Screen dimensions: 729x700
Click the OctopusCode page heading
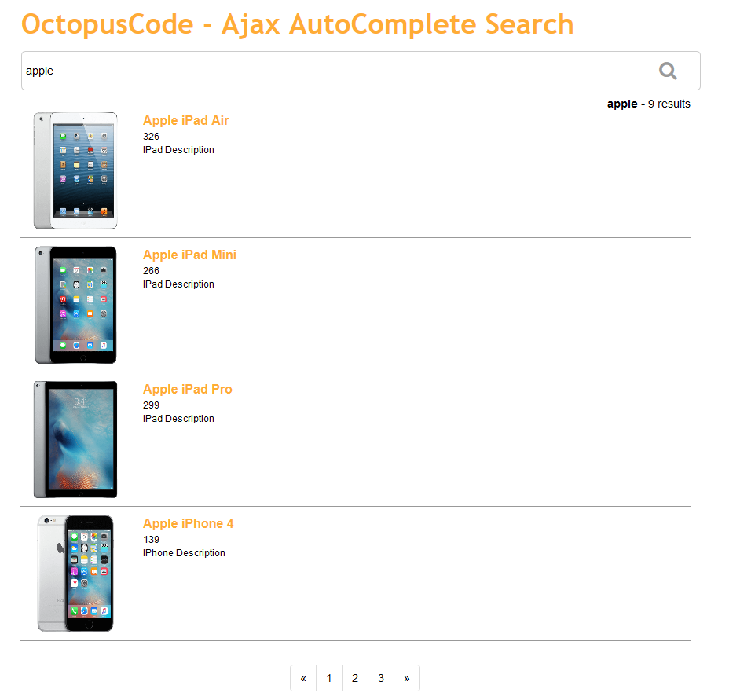[x=297, y=24]
